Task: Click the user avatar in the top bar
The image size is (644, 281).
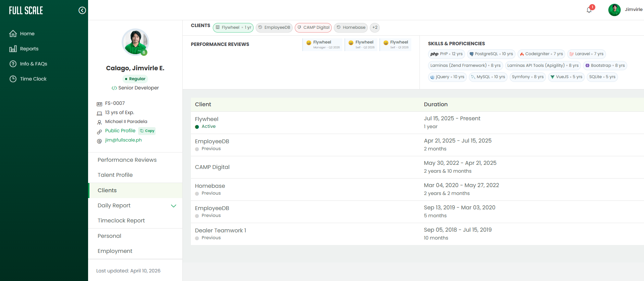Action: point(614,10)
